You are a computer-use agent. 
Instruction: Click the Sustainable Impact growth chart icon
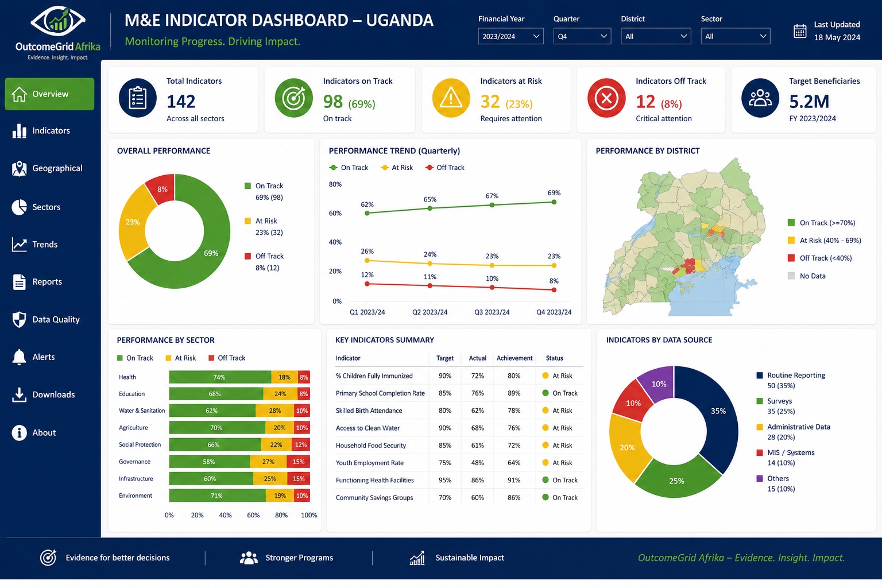tap(417, 558)
